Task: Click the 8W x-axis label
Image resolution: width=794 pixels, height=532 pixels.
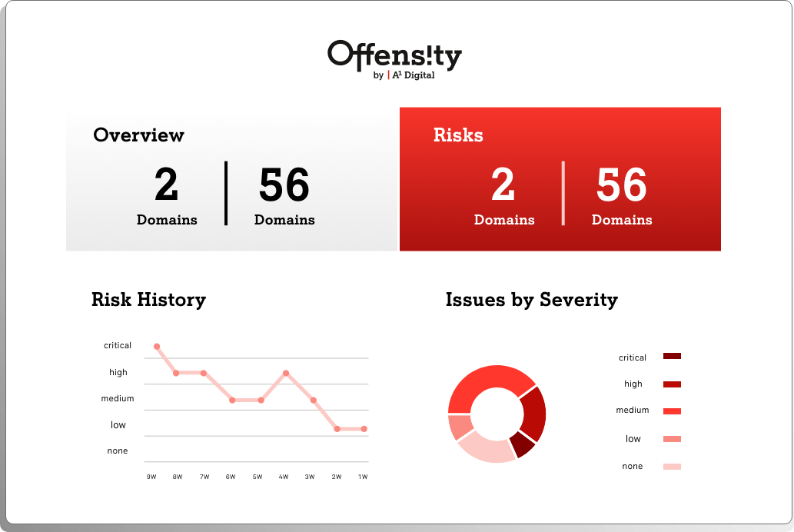Action: pyautogui.click(x=178, y=477)
